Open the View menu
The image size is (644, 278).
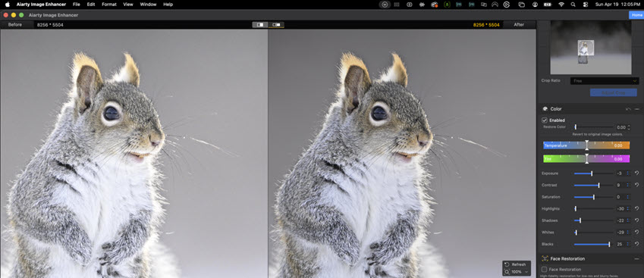128,5
